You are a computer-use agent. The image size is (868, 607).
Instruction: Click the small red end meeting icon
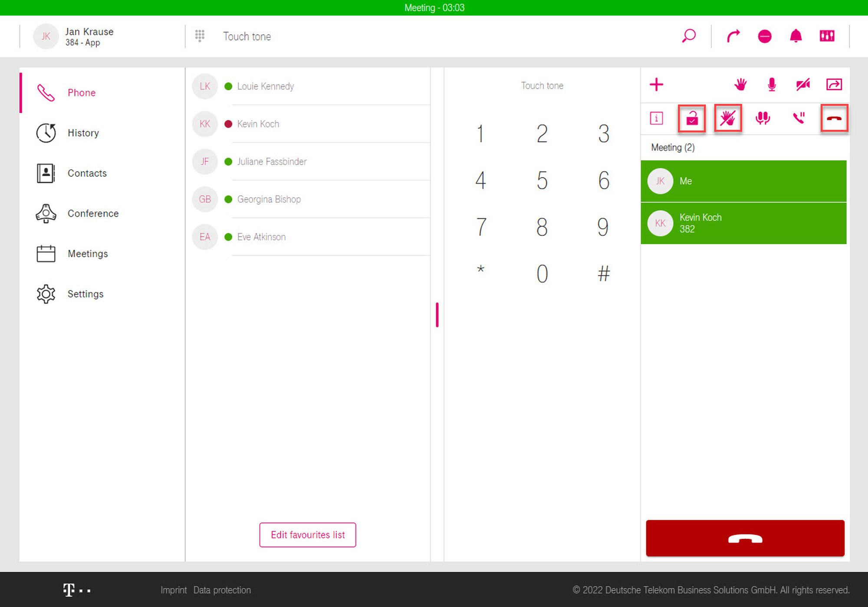tap(834, 118)
